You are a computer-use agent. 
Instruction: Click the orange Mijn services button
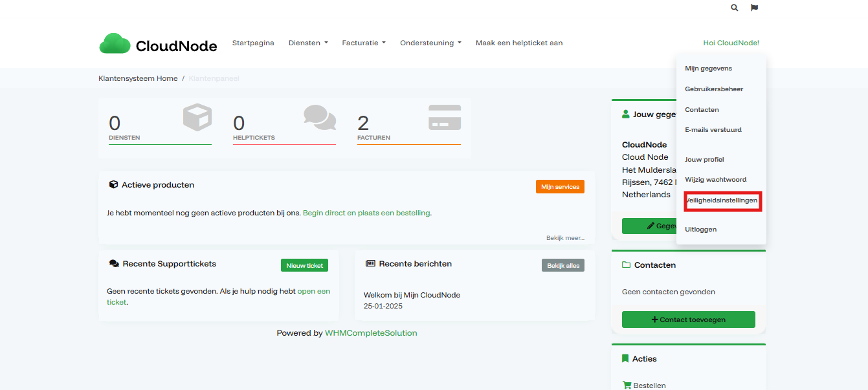point(560,187)
